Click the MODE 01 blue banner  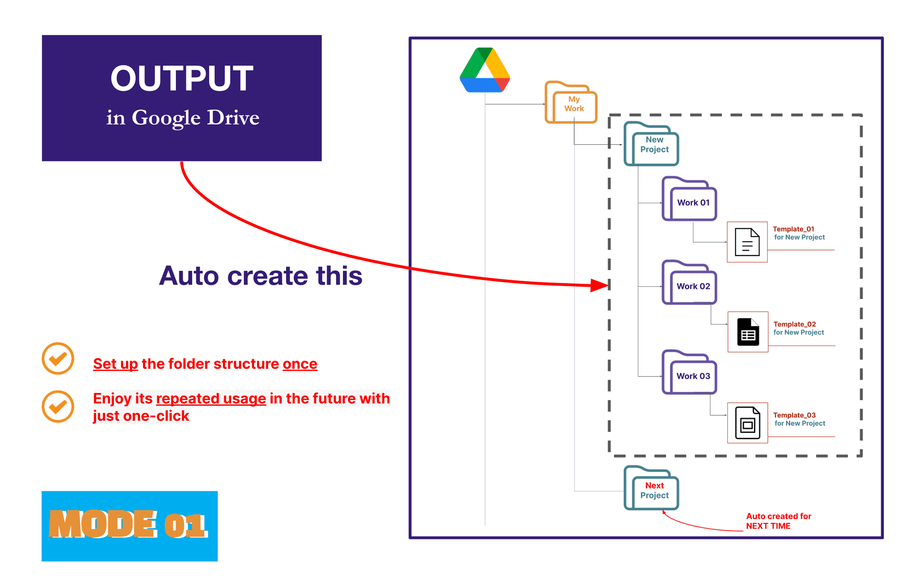[x=130, y=526]
